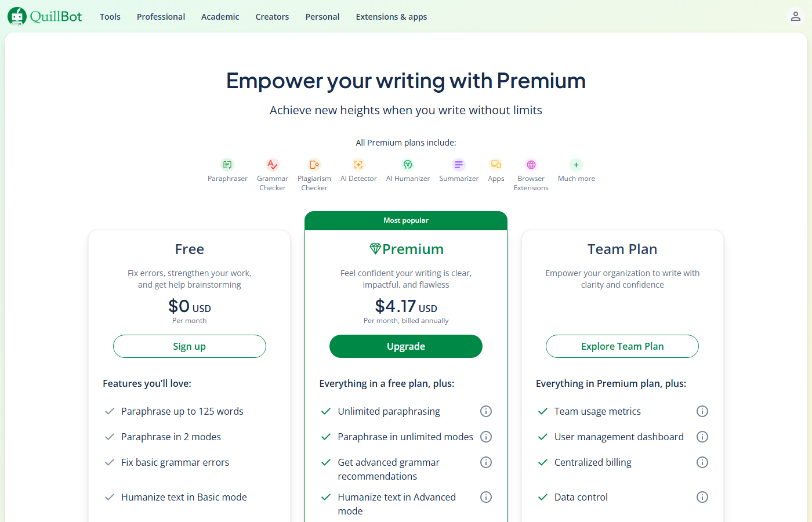Click the Plagiarism Checker icon
The height and width of the screenshot is (522, 812).
314,164
